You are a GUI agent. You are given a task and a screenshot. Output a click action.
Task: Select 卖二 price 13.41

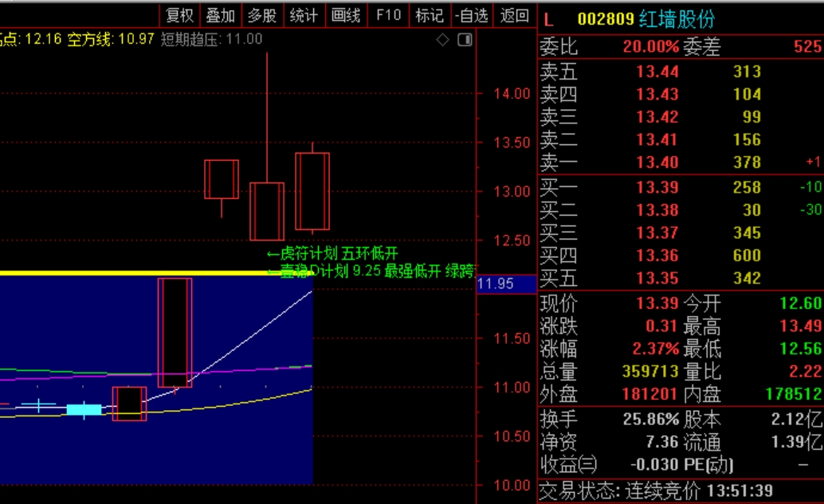(x=657, y=139)
